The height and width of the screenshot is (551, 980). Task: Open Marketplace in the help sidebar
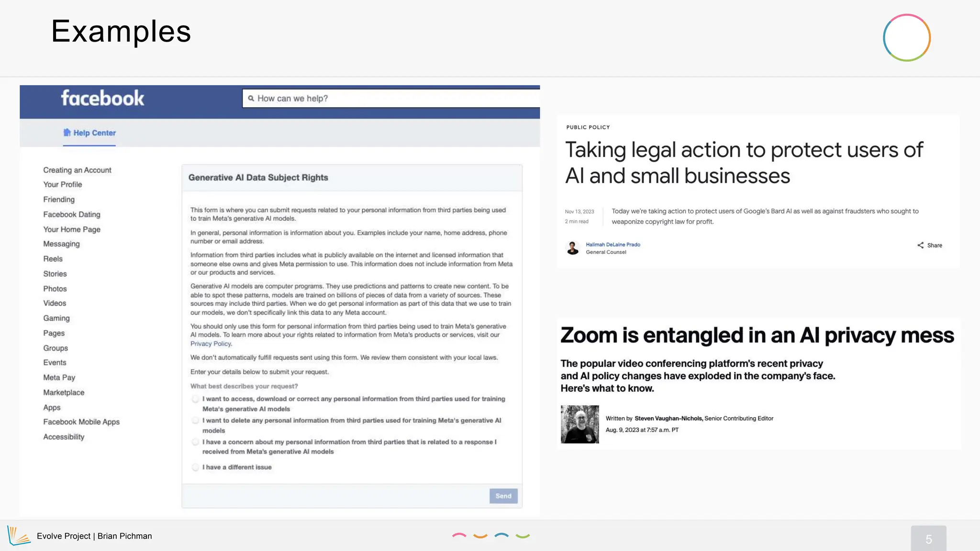[x=64, y=392]
